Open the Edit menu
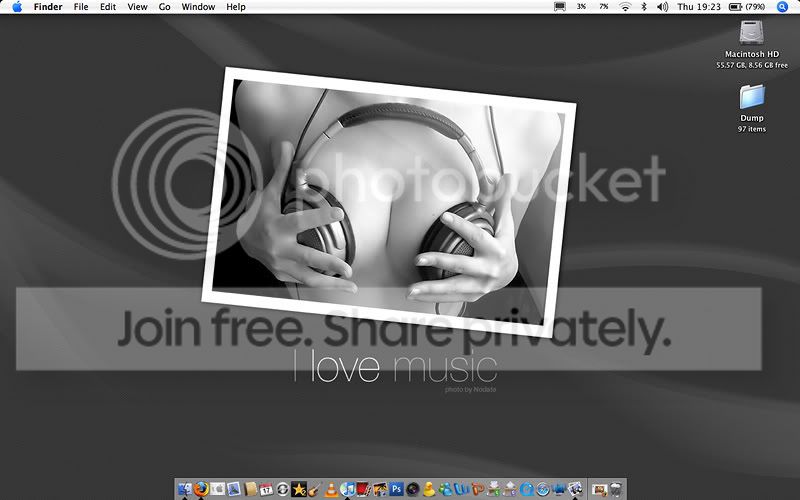This screenshot has height=500, width=800. [x=108, y=7]
